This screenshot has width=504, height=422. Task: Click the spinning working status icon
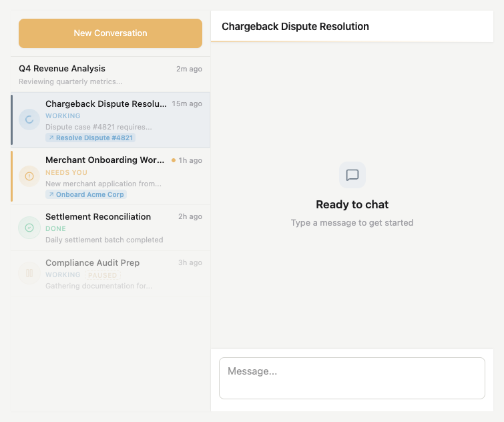coord(29,120)
